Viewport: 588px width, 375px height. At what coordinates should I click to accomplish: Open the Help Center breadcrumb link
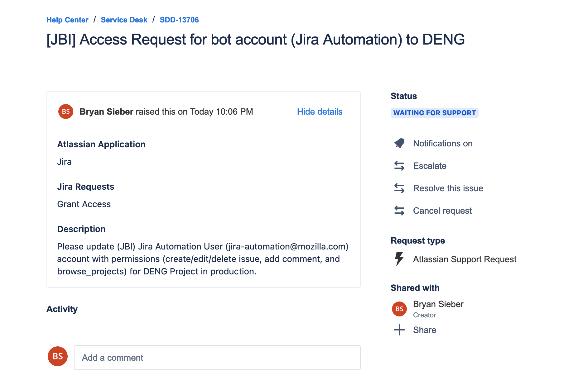coord(67,20)
